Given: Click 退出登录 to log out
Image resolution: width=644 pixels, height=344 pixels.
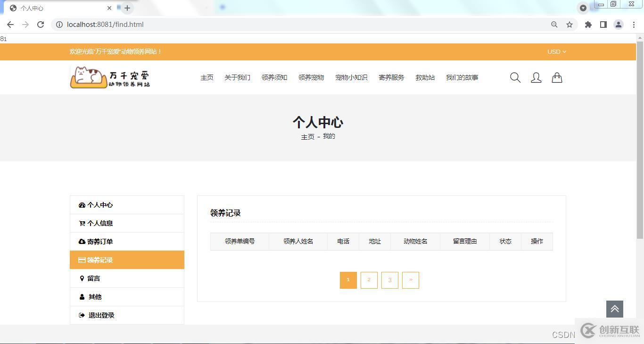Looking at the screenshot, I should tap(101, 315).
